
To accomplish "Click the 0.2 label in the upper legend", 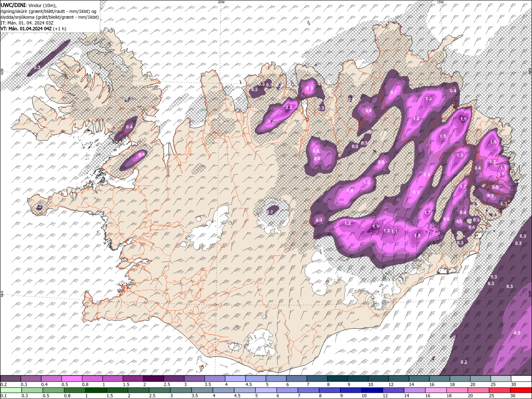I will 3,384.
